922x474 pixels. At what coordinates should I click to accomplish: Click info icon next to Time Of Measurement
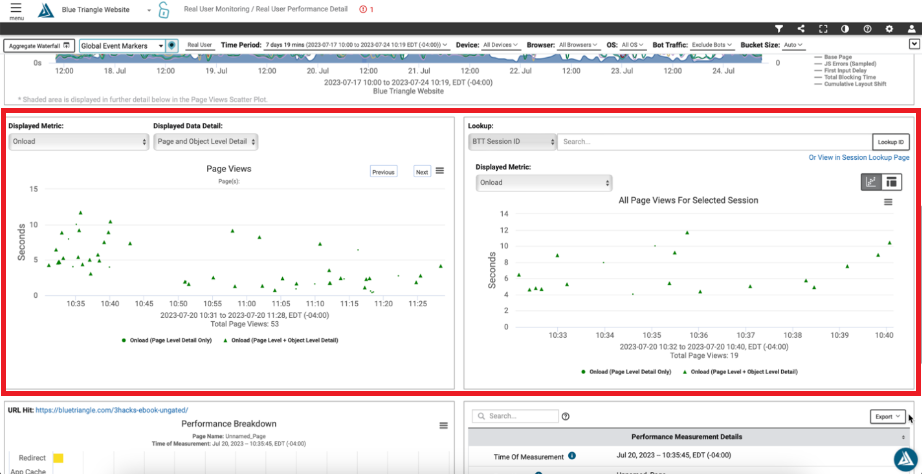coord(572,456)
